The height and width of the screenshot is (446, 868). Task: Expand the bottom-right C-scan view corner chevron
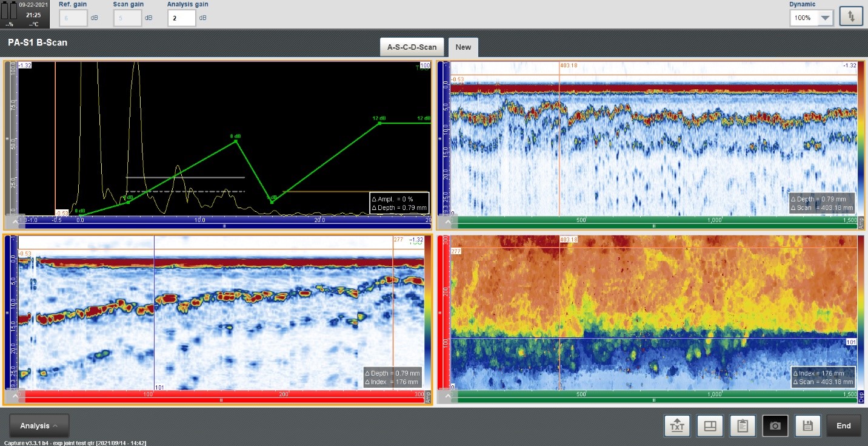(447, 396)
